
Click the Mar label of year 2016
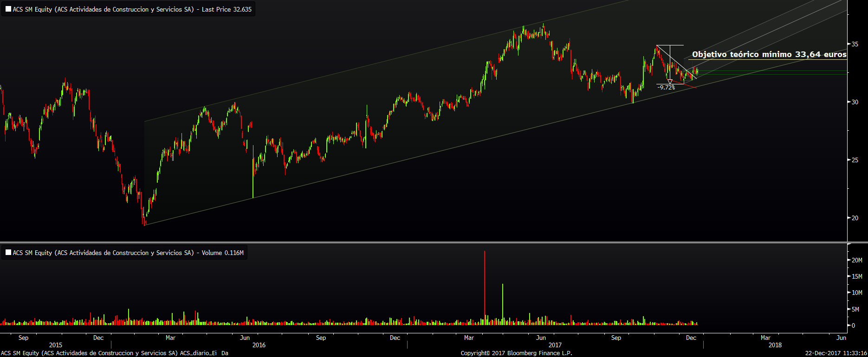point(170,338)
